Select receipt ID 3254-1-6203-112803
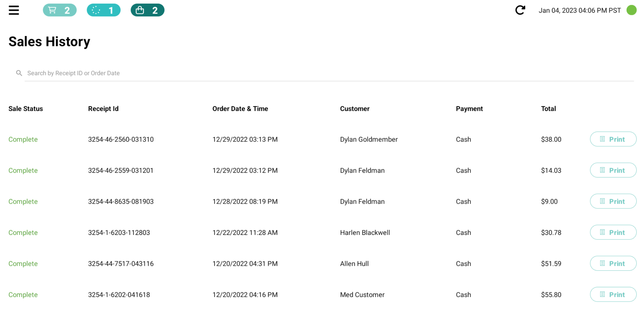The image size is (644, 310). 119,233
